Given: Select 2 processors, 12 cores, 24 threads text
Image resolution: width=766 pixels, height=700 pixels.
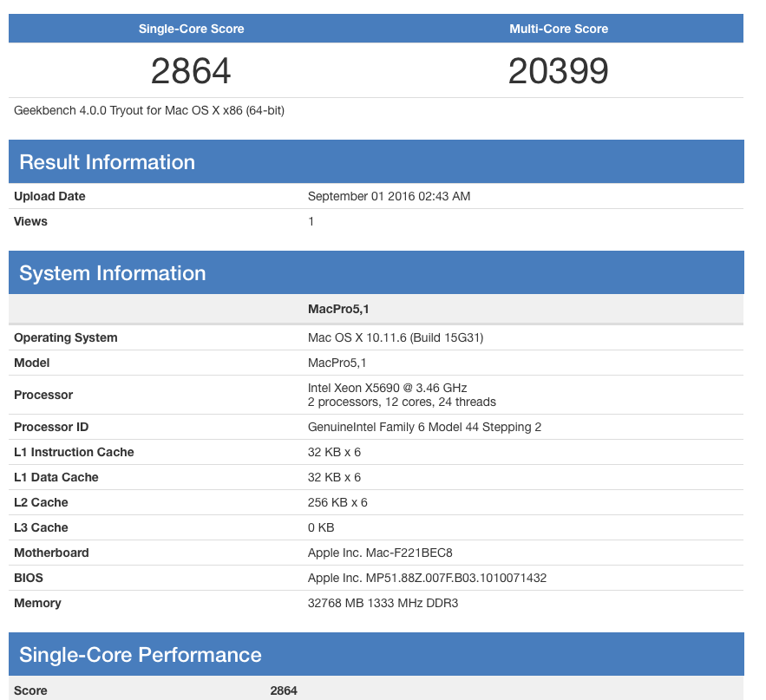Looking at the screenshot, I should (x=402, y=402).
